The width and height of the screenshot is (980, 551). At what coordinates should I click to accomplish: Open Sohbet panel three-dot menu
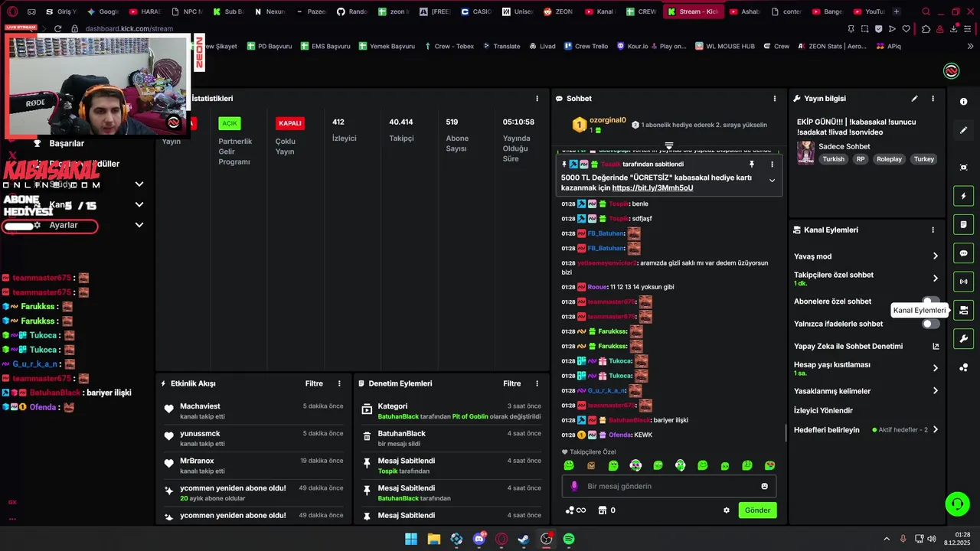pos(774,99)
